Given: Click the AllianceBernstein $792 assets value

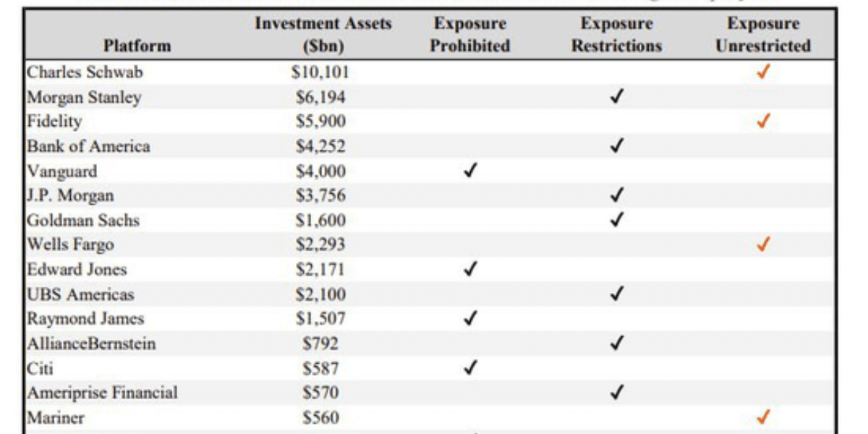Looking at the screenshot, I should click(320, 344).
